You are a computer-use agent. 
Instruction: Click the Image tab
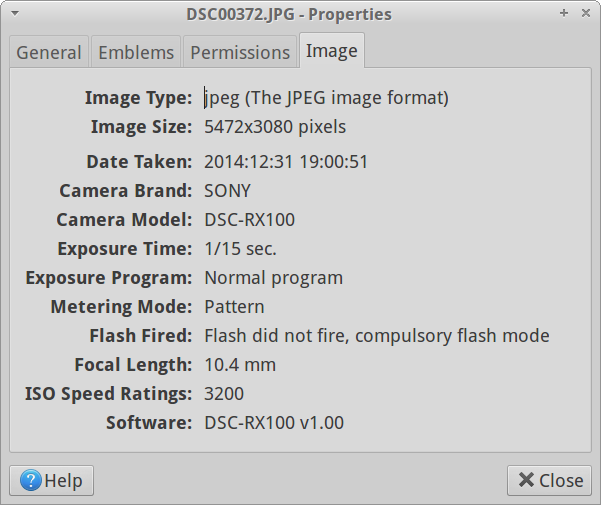point(332,51)
